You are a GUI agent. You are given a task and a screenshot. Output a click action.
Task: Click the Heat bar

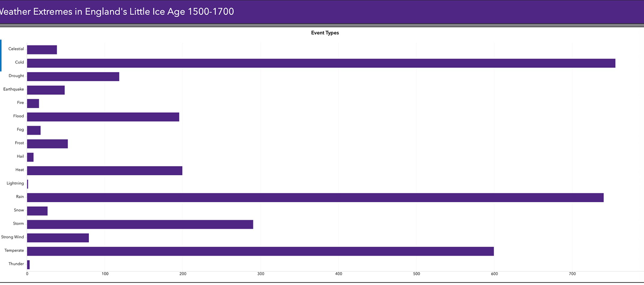tap(104, 171)
